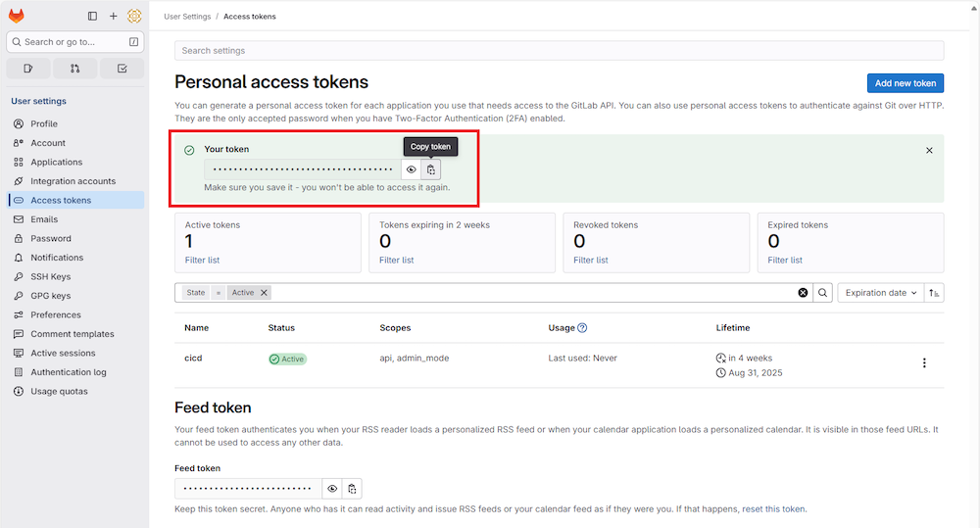Open Integration accounts page
This screenshot has height=528, width=980.
point(76,181)
